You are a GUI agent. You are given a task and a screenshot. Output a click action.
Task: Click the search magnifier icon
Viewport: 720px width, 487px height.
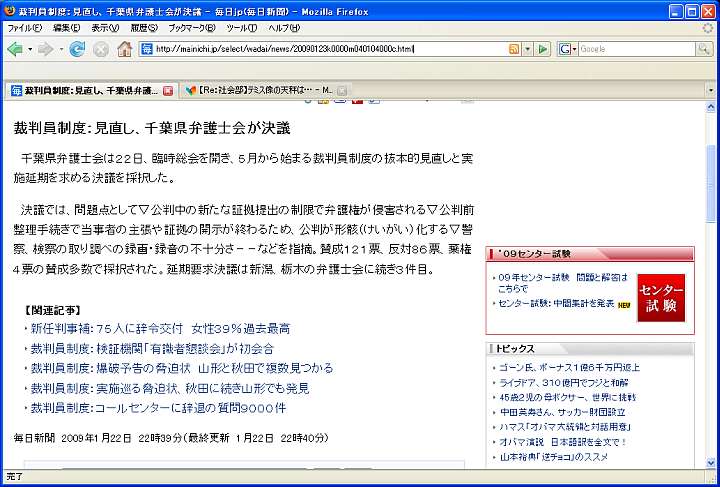click(x=705, y=49)
